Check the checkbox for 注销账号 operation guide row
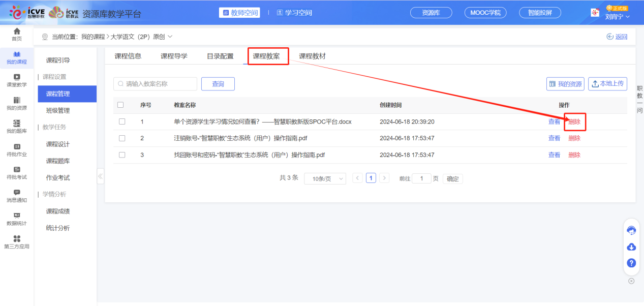The height and width of the screenshot is (306, 644). point(122,138)
